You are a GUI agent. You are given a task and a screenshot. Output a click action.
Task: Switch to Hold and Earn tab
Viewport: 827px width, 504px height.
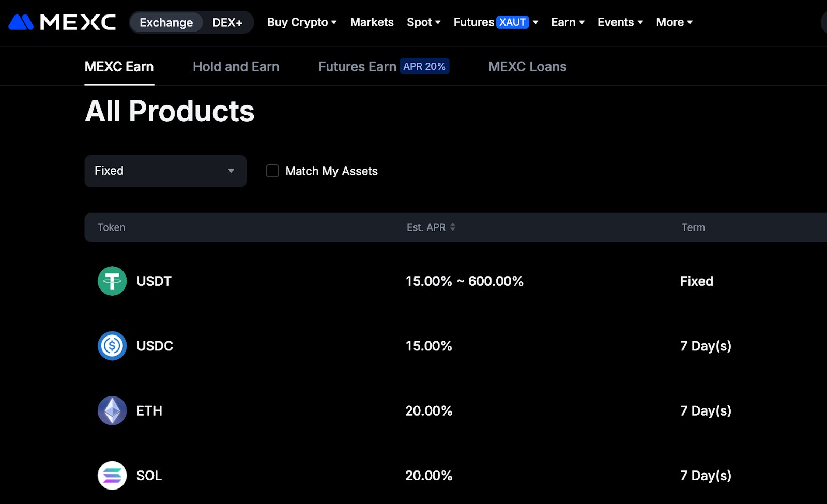pos(236,67)
